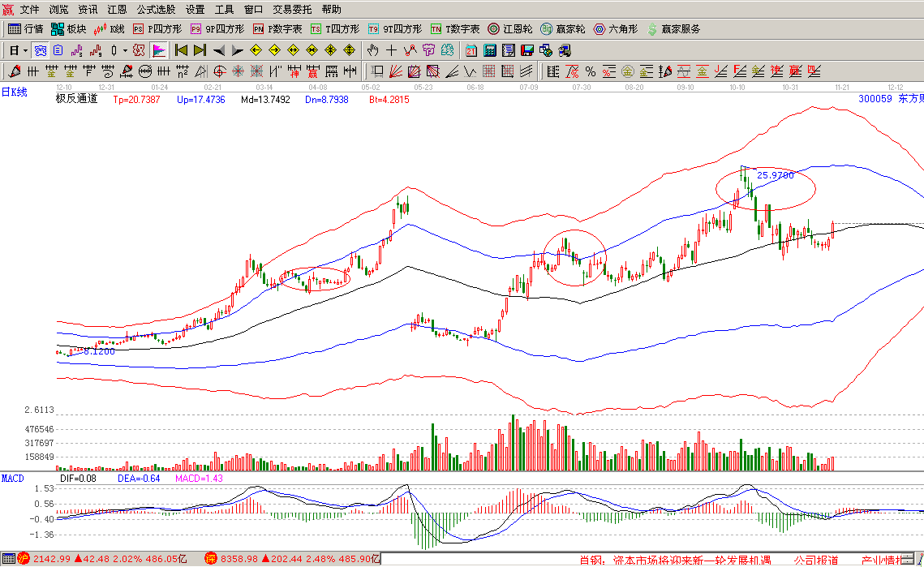Expand the candlestick style dropdown arrow
The width and height of the screenshot is (924, 567).
tap(125, 50)
